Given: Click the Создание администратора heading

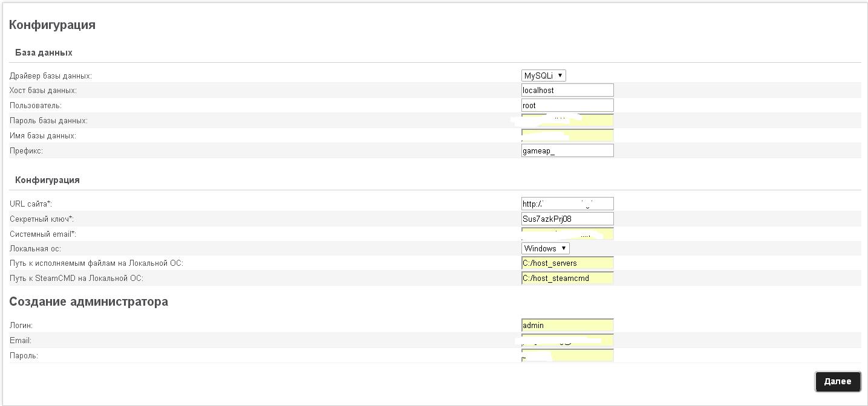Looking at the screenshot, I should click(88, 301).
